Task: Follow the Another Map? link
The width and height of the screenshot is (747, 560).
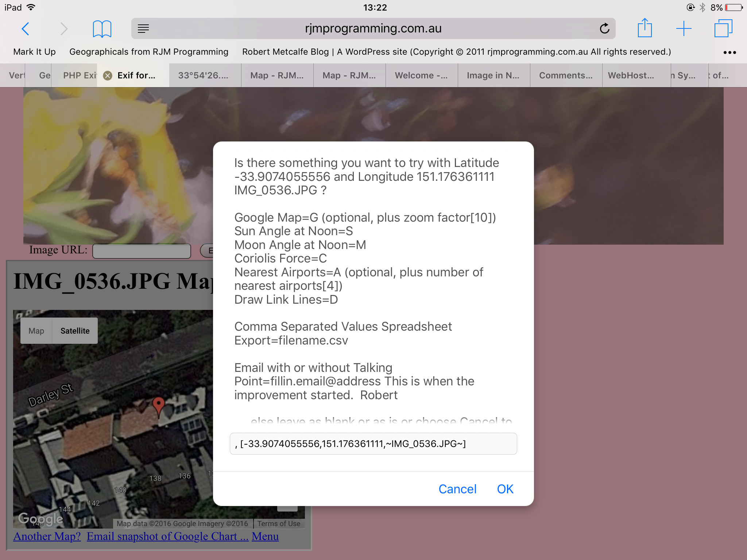Action: [47, 536]
